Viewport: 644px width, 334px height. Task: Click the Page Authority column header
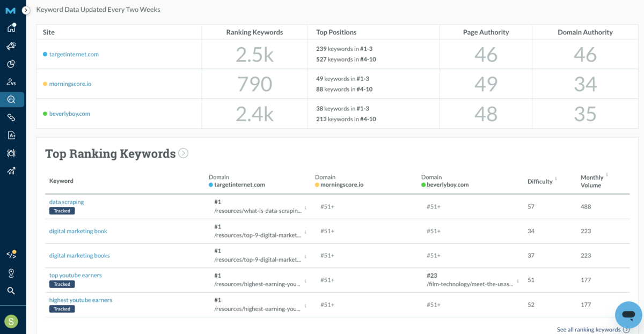pyautogui.click(x=486, y=32)
